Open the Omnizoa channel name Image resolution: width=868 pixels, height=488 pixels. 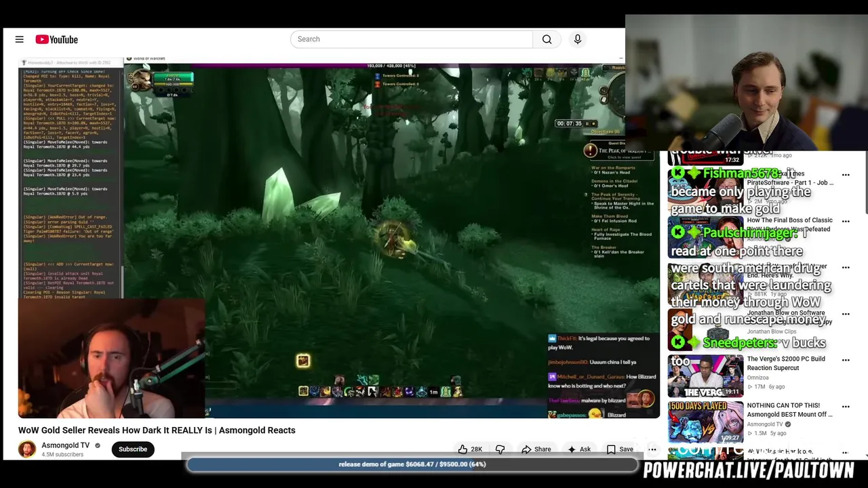pyautogui.click(x=758, y=378)
